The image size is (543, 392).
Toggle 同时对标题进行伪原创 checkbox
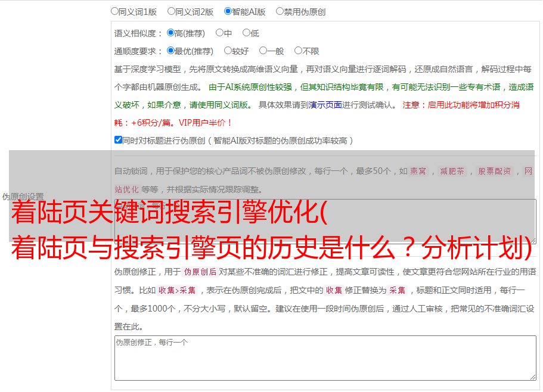tap(118, 140)
